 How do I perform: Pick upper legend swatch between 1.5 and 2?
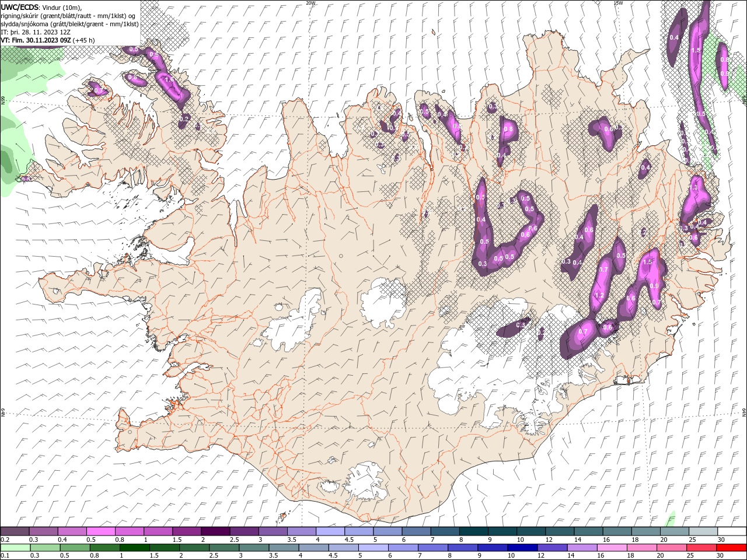tap(187, 531)
